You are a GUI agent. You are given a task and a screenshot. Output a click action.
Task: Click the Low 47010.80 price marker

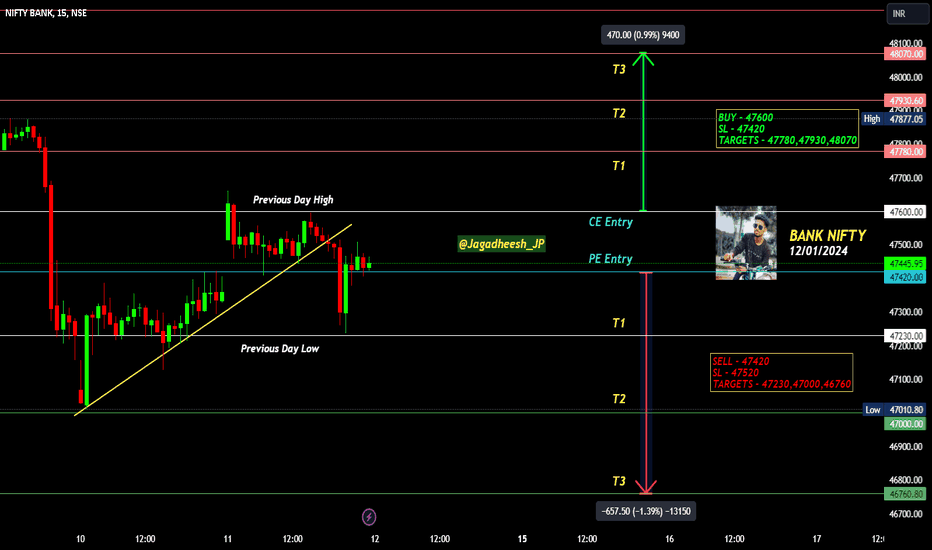(894, 410)
